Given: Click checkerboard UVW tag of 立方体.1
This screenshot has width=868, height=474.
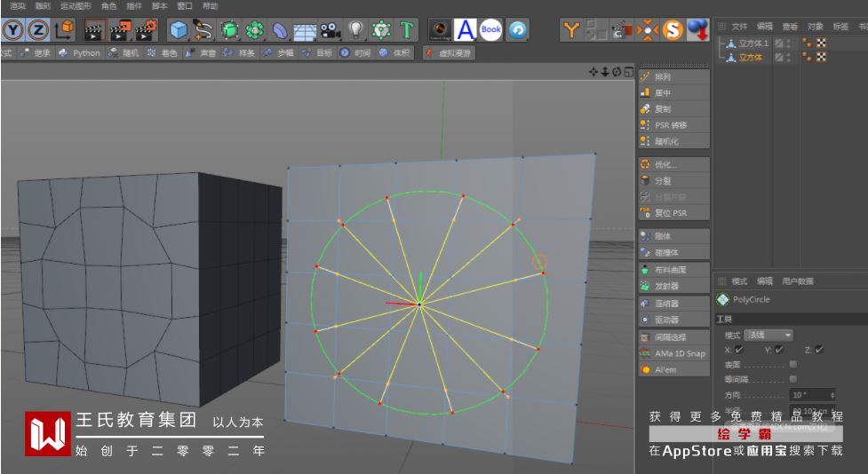Looking at the screenshot, I should pos(822,43).
